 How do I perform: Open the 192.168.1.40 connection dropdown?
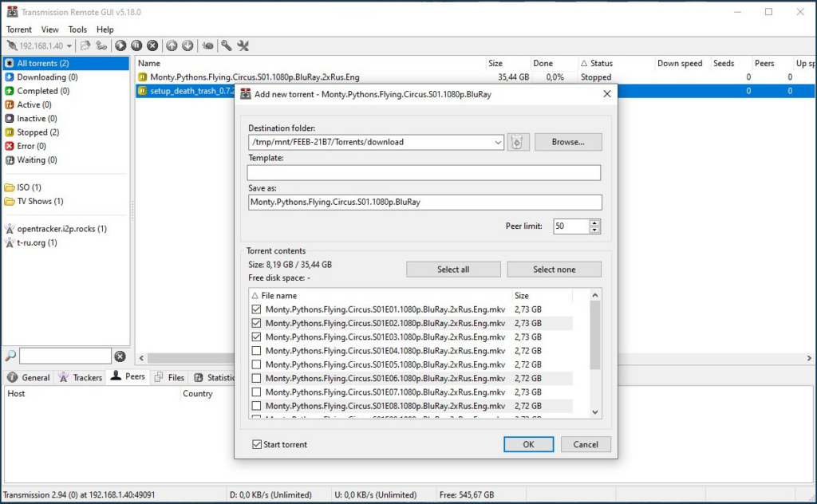point(69,46)
